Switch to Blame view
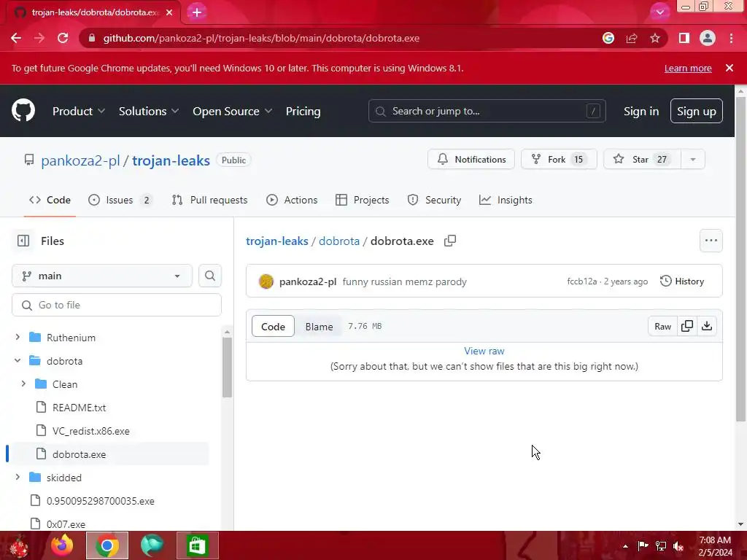 [319, 326]
